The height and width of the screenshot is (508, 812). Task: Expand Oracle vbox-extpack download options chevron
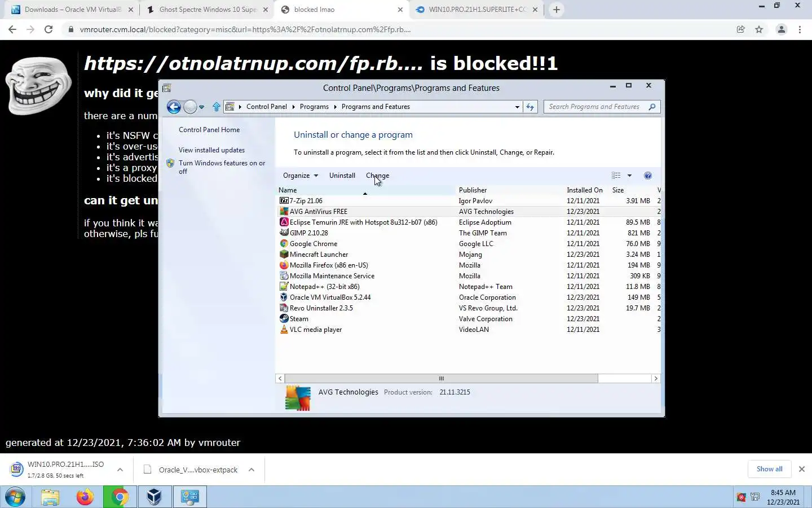[251, 470]
